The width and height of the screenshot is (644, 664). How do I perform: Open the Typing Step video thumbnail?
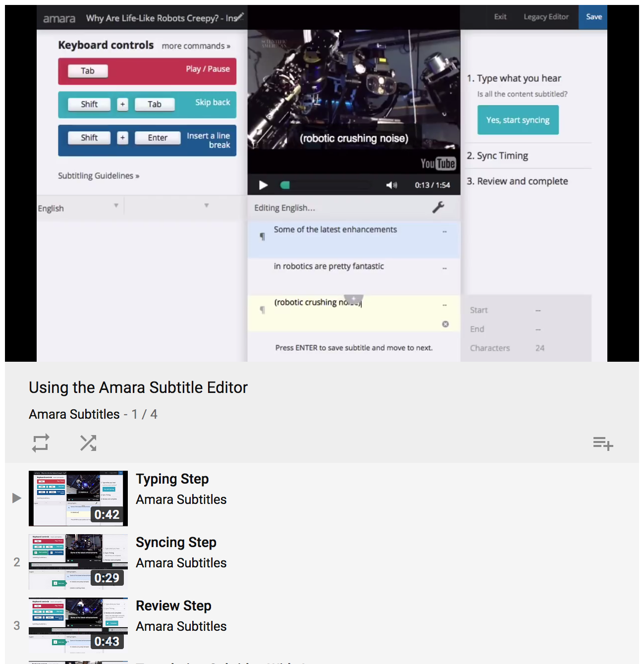coord(78,498)
